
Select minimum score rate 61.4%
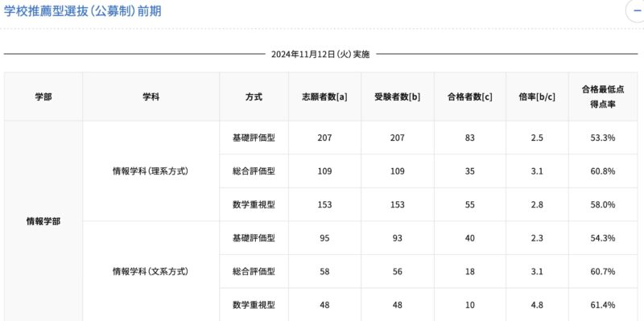click(602, 305)
